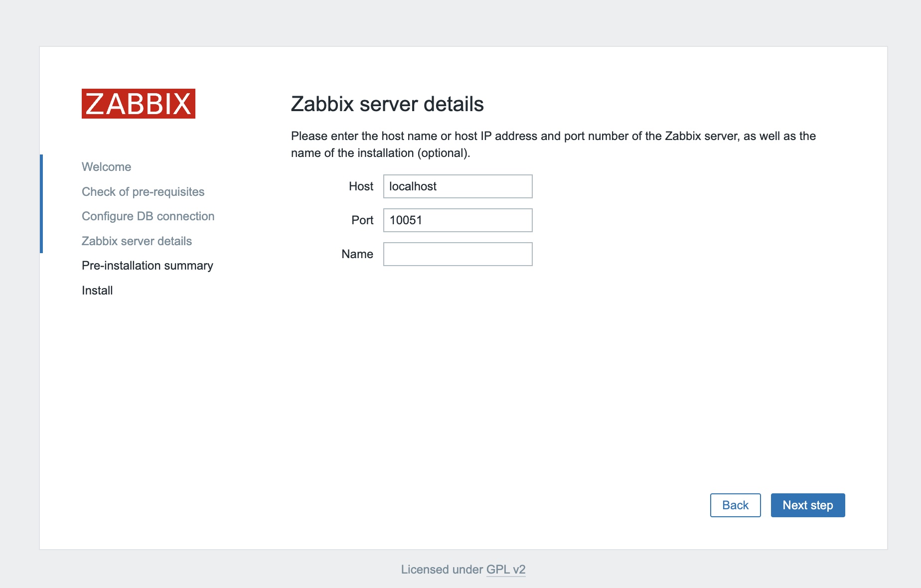The image size is (921, 588).
Task: Focus the empty Name input field
Action: point(458,254)
